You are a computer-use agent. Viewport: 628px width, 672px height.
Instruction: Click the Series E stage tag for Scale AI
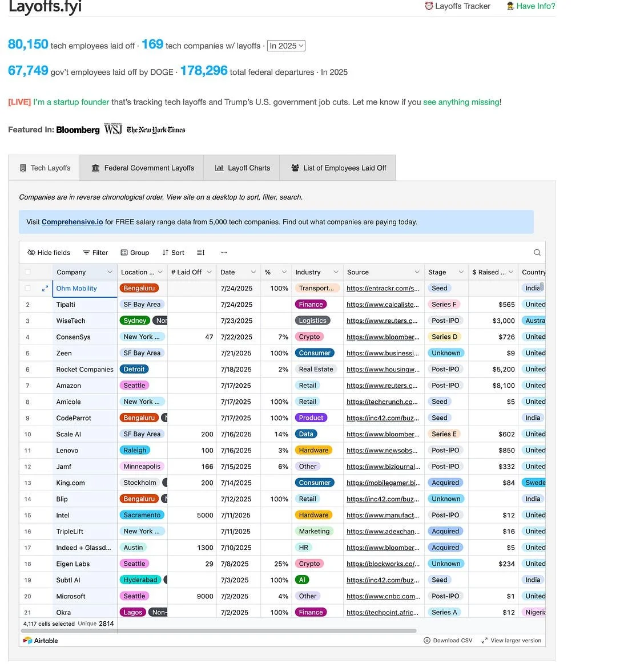tap(444, 434)
